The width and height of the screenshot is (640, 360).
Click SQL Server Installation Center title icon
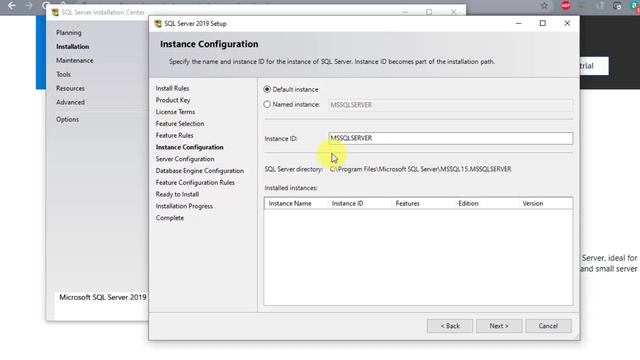[55, 12]
